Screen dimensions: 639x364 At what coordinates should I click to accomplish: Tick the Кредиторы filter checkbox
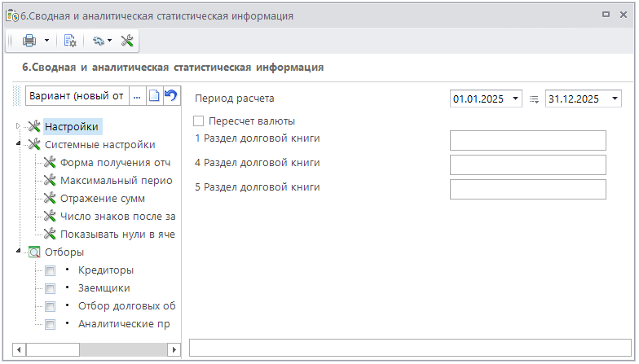(x=51, y=270)
